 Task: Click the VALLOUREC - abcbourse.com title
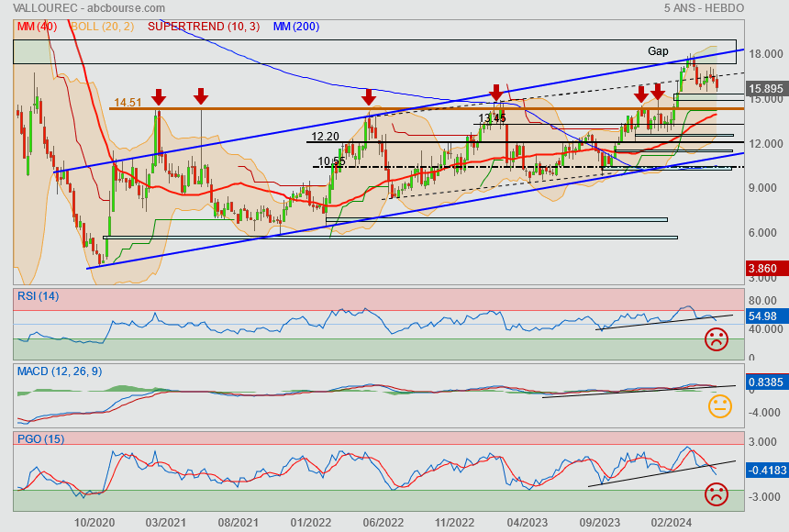point(89,8)
